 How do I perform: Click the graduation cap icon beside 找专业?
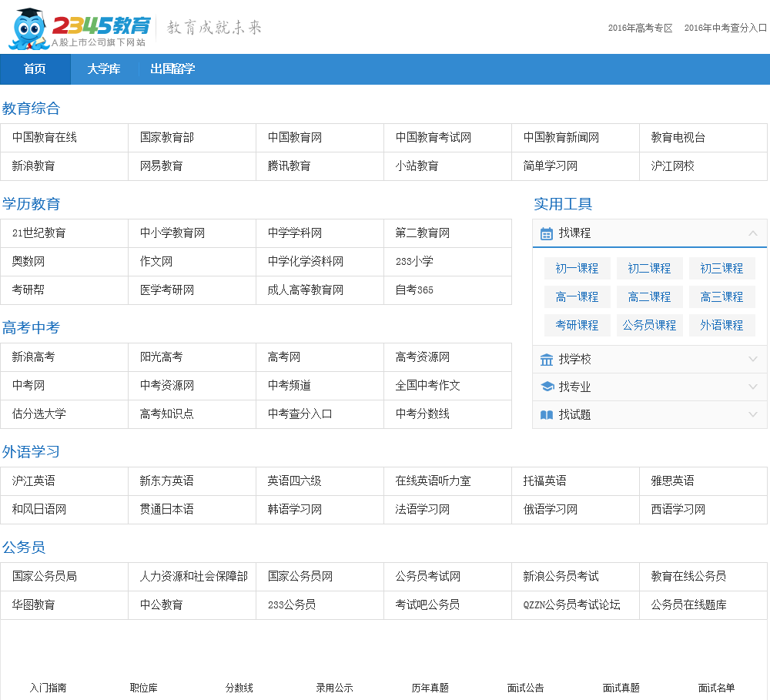547,387
